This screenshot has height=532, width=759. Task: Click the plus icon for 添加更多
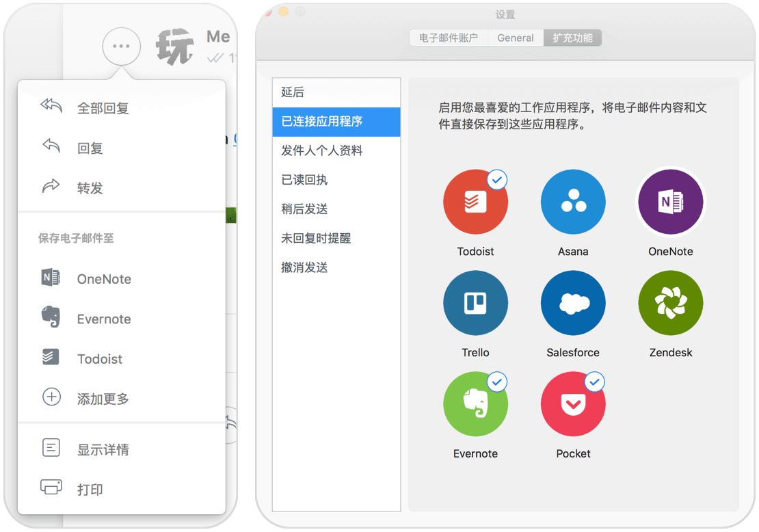51,397
